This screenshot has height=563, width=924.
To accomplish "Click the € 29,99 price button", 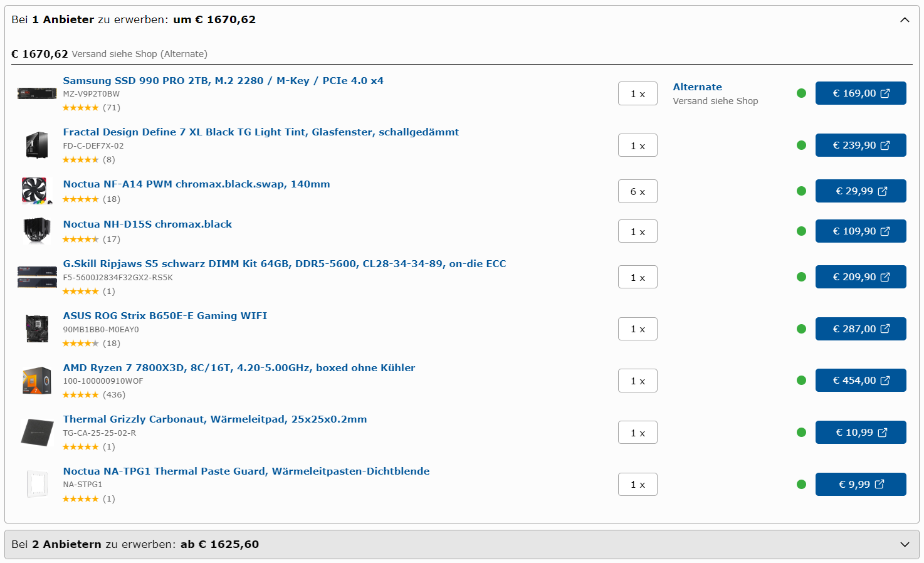I will pos(861,191).
